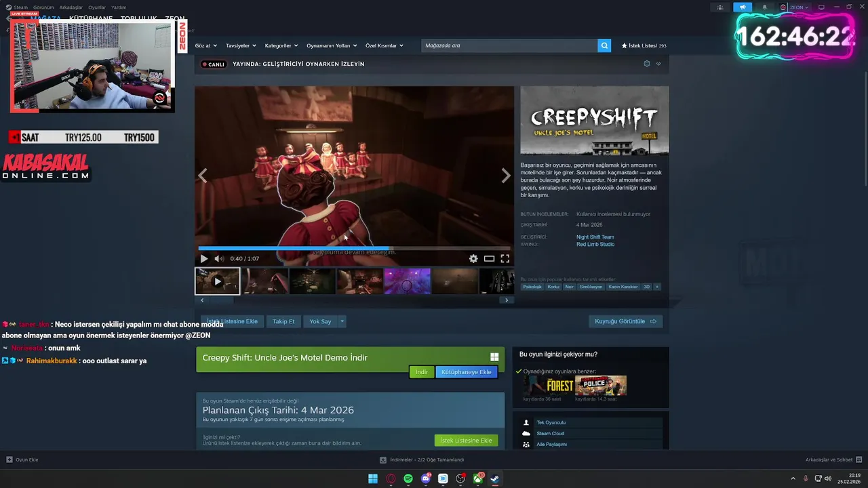Select the purple tunnel screenshot thumbnail
Viewport: 868px width, 488px height.
pos(408,281)
